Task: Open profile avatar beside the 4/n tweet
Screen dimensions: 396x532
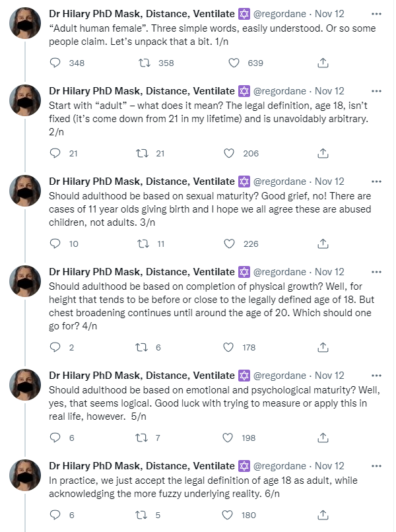Action: [x=25, y=281]
